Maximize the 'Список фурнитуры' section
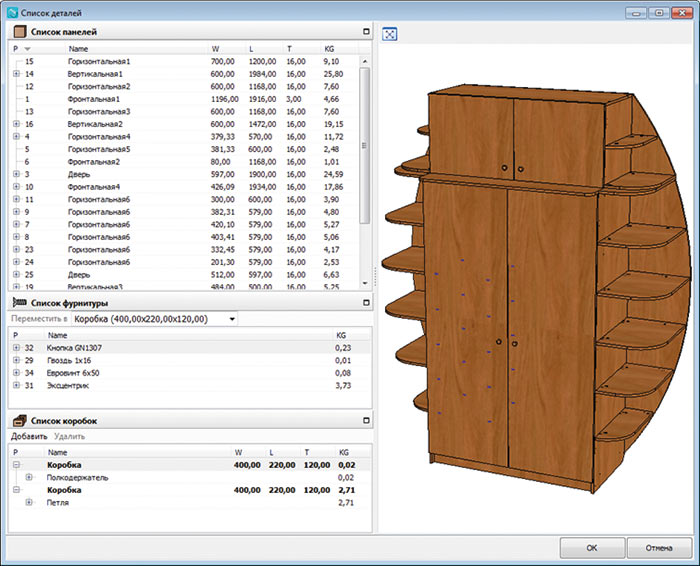The image size is (700, 566). point(365,302)
